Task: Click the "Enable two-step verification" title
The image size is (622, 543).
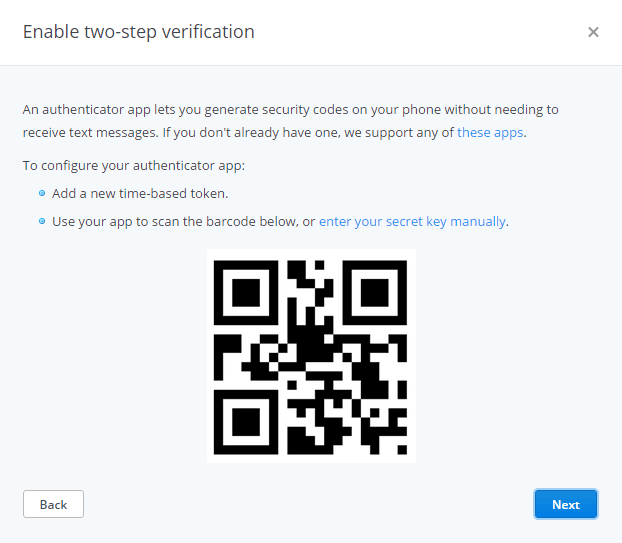Action: pos(138,32)
